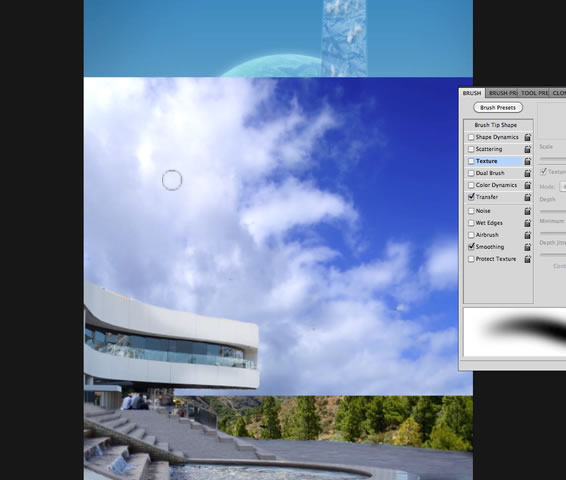Toggle lock icon for Smoothing
Screen dimensions: 566x480
point(527,247)
